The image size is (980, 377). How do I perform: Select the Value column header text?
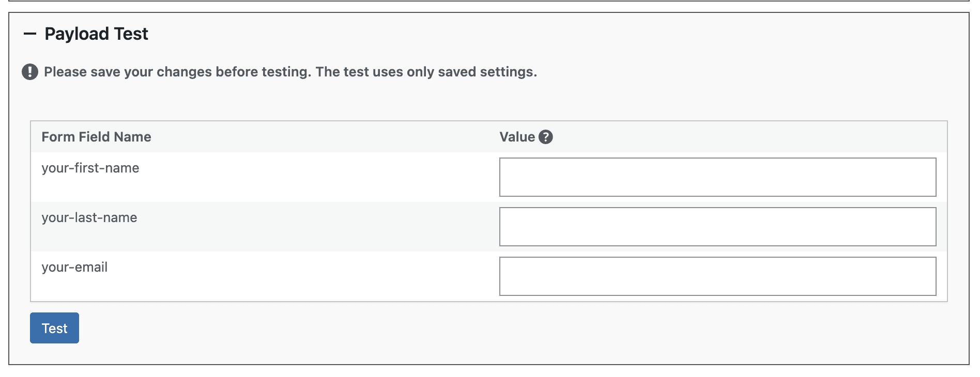pyautogui.click(x=516, y=137)
